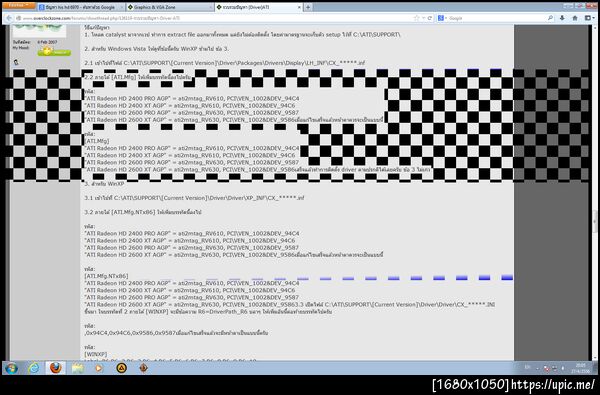The image size is (600, 395).
Task: Open a new tab with the plus button
Action: tap(308, 7)
